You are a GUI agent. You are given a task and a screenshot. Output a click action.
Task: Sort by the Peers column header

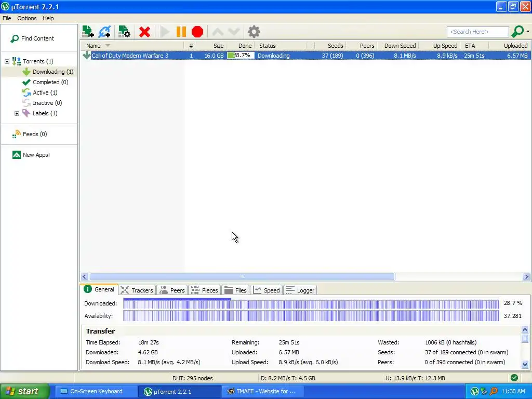tap(361, 46)
